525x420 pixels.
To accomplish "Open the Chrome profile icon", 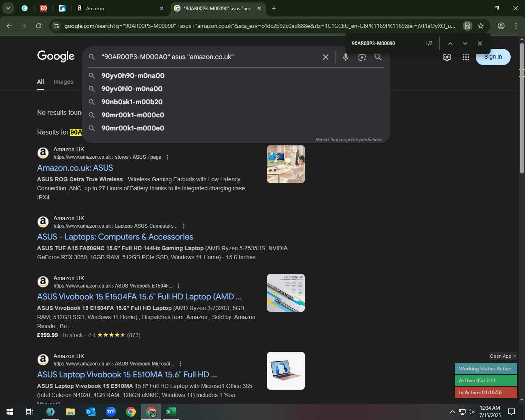I will click(x=501, y=26).
